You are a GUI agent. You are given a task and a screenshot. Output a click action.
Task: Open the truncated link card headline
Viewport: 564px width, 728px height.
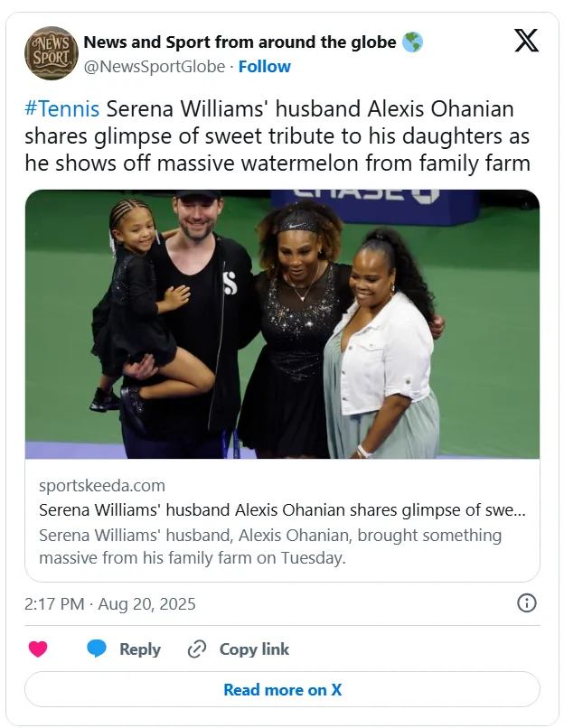click(282, 509)
